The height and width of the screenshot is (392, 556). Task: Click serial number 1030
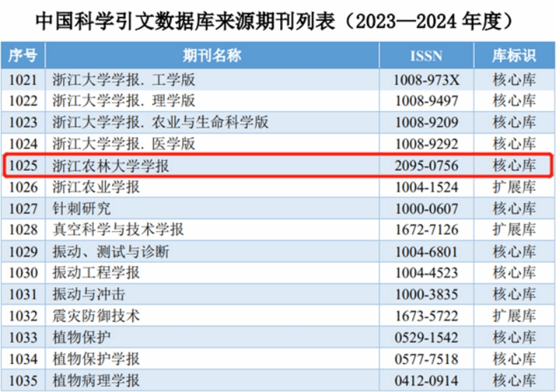tap(22, 273)
